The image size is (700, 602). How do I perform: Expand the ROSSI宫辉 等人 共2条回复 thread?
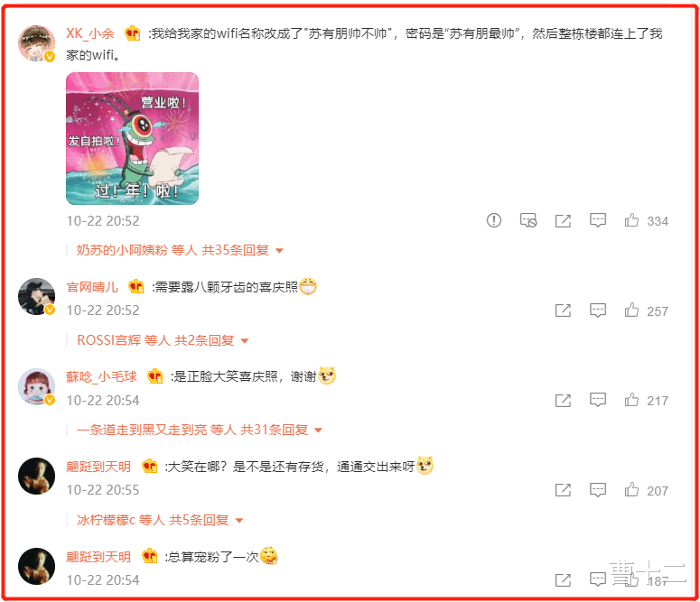click(163, 340)
